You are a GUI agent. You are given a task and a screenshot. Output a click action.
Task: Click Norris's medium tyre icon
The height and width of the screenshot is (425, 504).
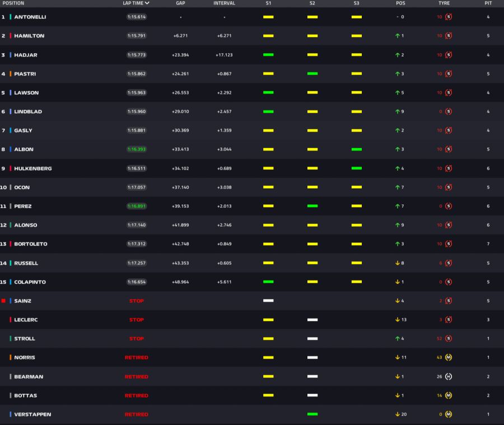pos(449,357)
